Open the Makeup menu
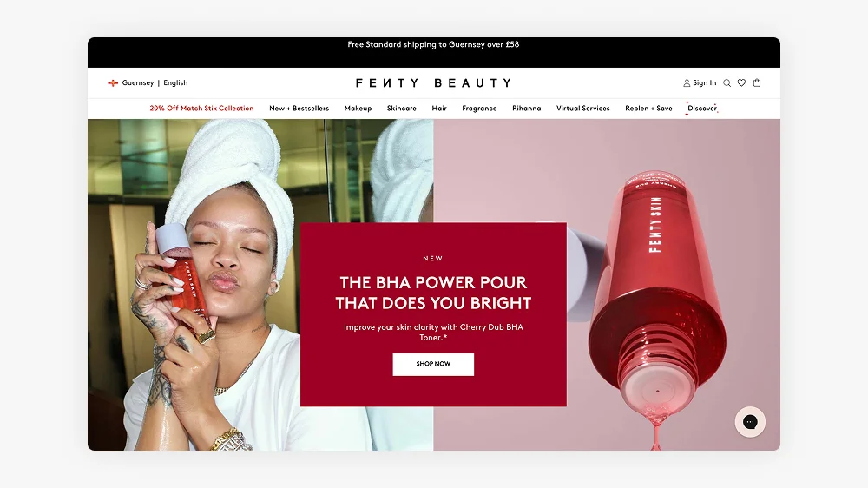868x488 pixels. 358,109
